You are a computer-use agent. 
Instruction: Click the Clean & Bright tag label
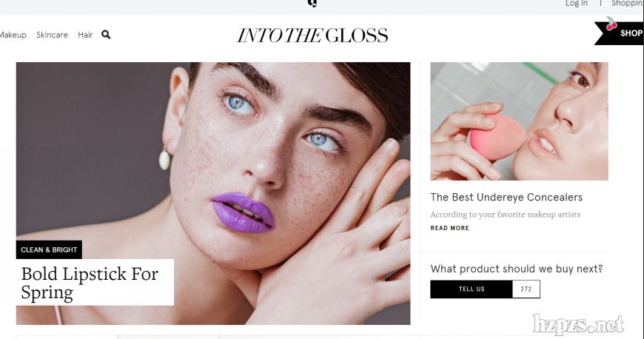[49, 249]
